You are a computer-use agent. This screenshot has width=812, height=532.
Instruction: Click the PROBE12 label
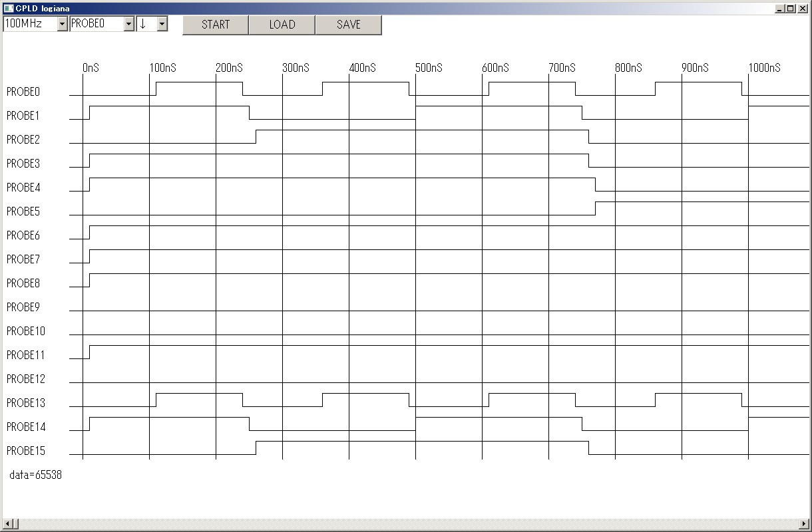pos(26,379)
